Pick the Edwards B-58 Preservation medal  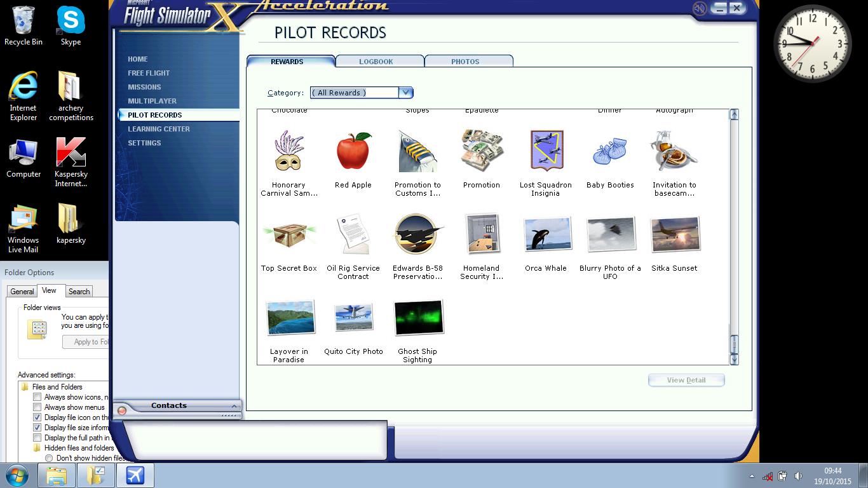click(x=418, y=234)
